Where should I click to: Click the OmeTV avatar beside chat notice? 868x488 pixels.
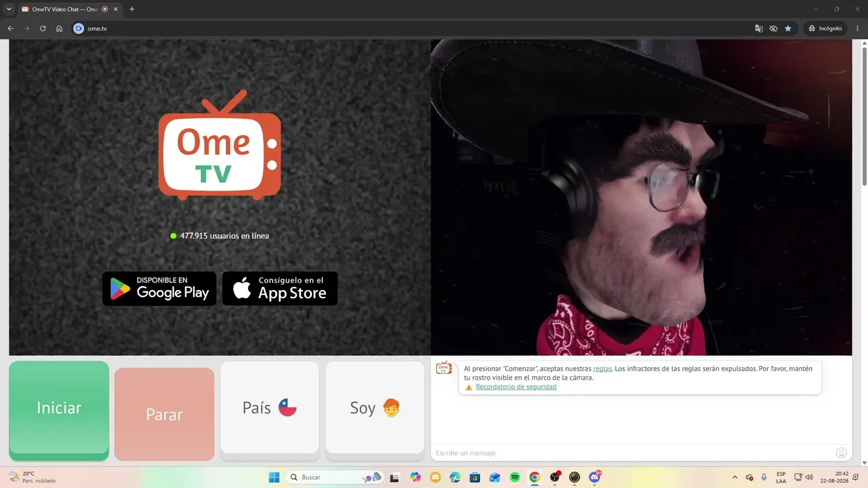pyautogui.click(x=443, y=368)
